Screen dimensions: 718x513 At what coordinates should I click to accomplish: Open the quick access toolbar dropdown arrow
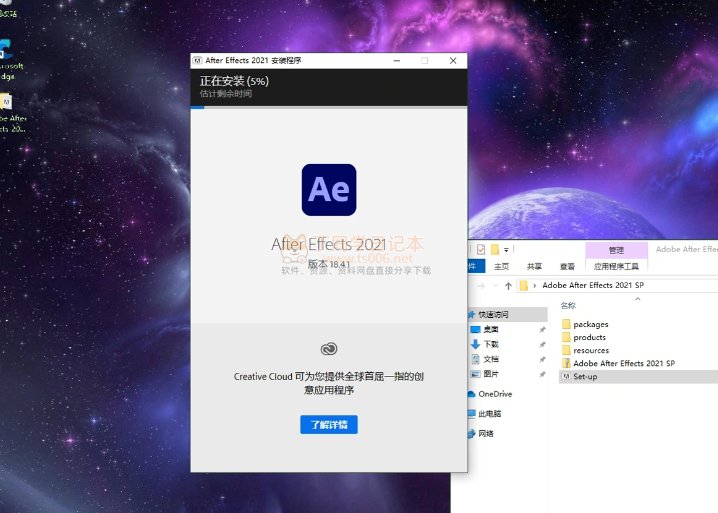coord(506,249)
